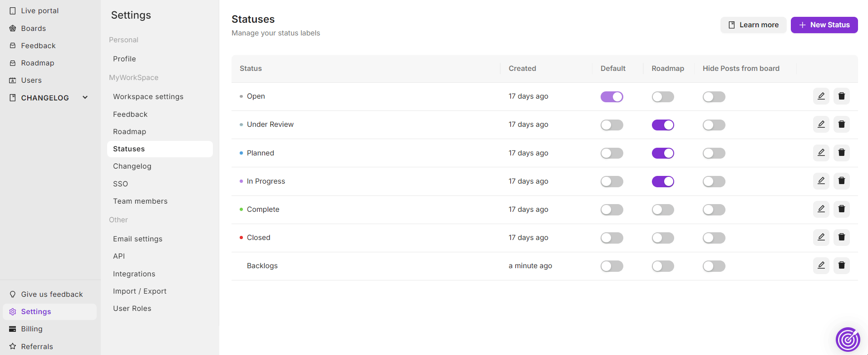
Task: Turn off Default toggle for Open
Action: tap(612, 97)
